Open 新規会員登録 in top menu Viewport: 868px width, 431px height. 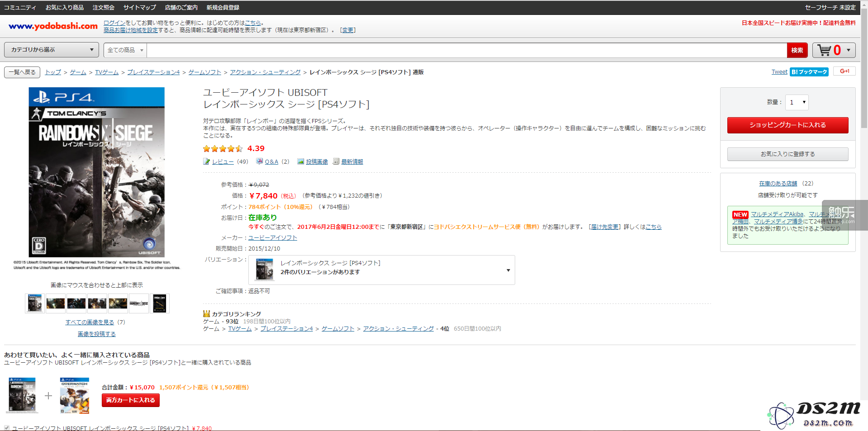tap(223, 7)
